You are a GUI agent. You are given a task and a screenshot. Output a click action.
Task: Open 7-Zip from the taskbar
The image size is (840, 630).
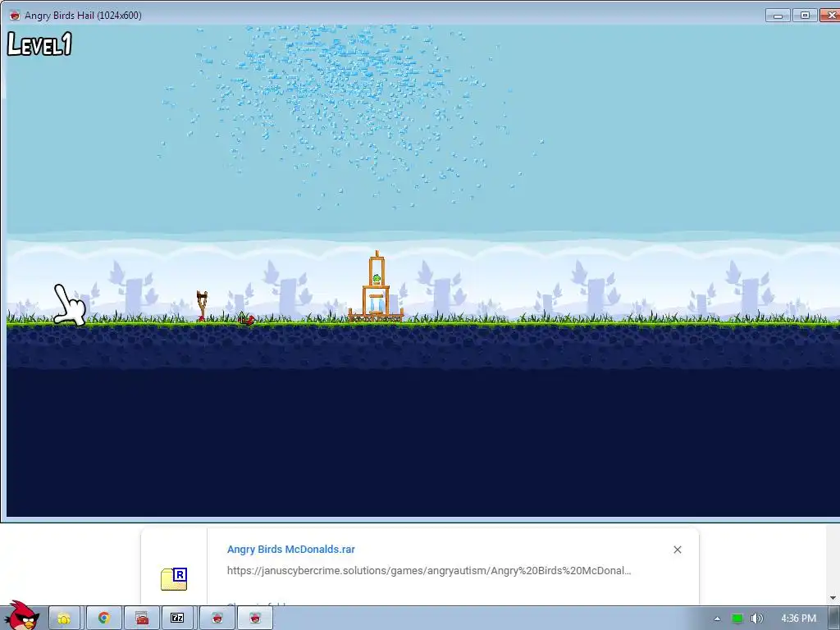[x=177, y=619]
